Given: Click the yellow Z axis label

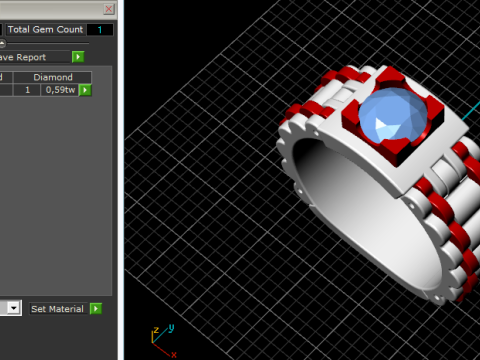Looking at the screenshot, I should tap(156, 330).
